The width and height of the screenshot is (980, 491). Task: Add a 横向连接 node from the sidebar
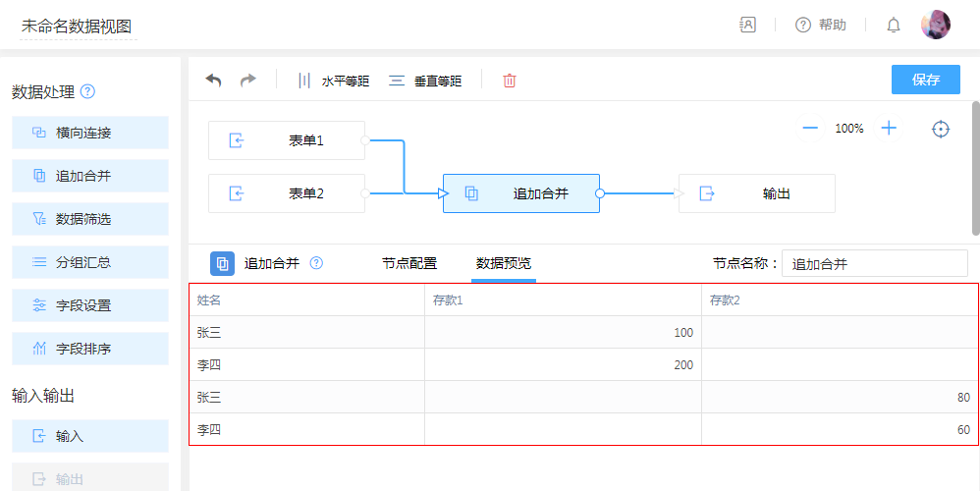click(90, 133)
